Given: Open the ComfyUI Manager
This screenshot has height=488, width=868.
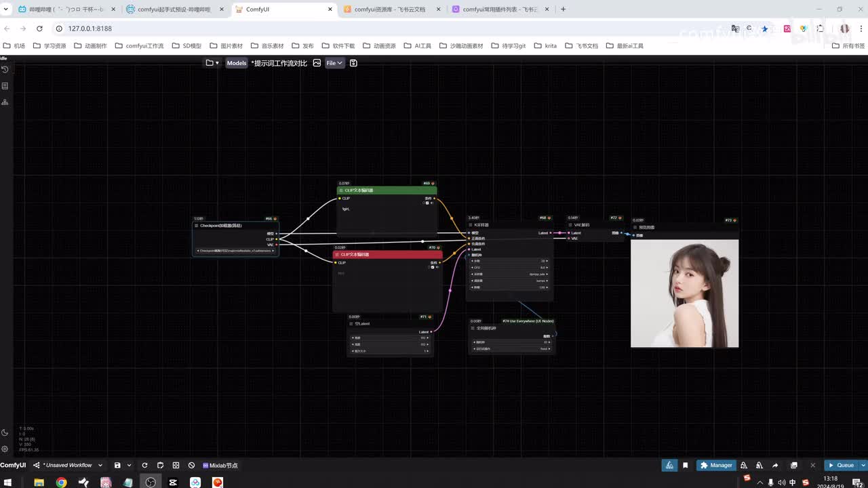Looking at the screenshot, I should click(716, 466).
